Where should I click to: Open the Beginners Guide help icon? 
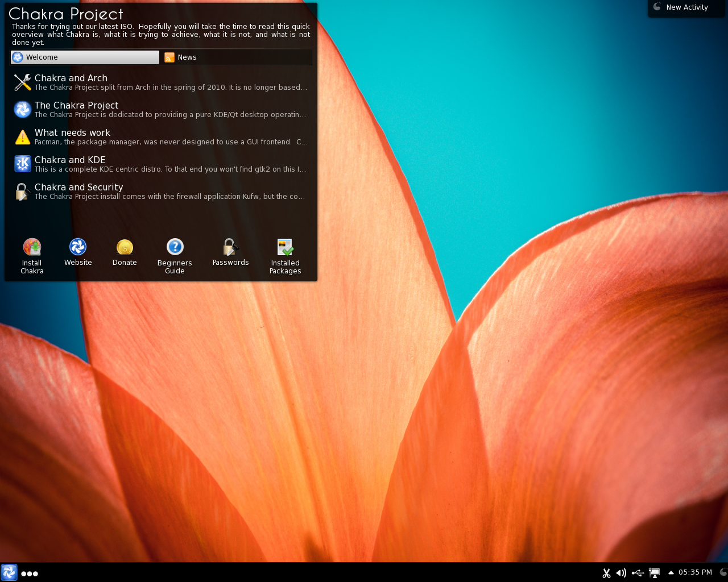(175, 247)
